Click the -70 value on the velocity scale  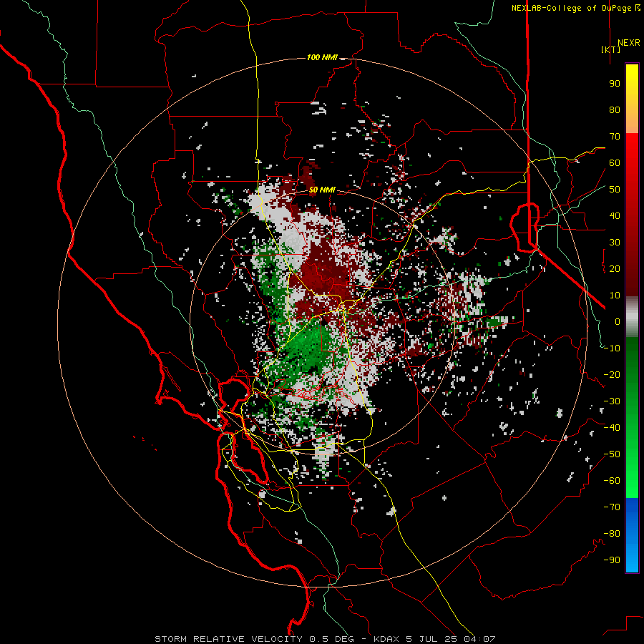point(612,507)
